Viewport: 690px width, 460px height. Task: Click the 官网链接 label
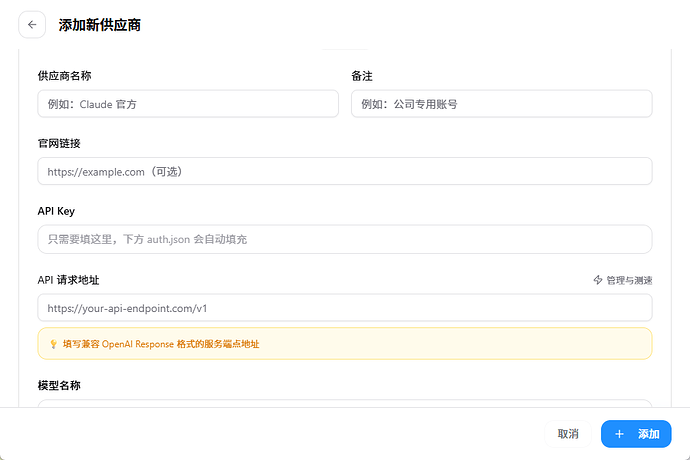[x=59, y=144]
